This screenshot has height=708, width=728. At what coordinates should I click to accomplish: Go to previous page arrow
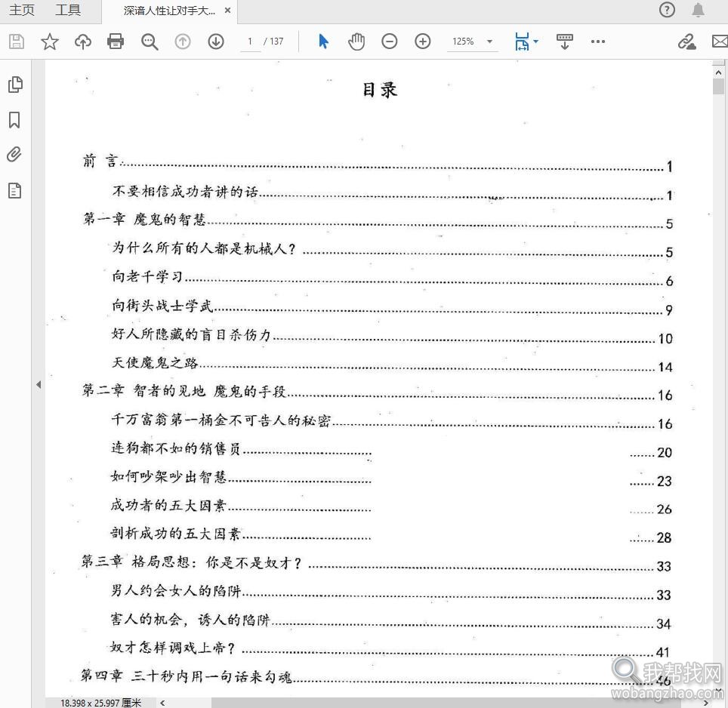(183, 42)
